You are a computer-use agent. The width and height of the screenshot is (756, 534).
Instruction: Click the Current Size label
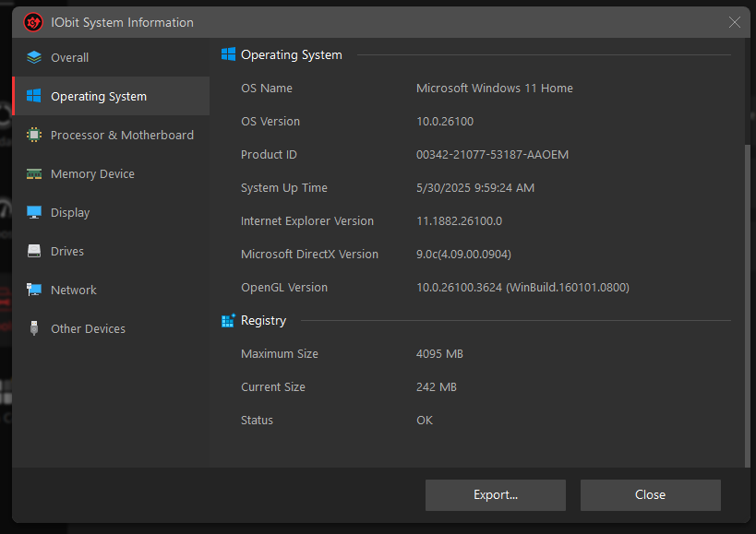point(273,387)
